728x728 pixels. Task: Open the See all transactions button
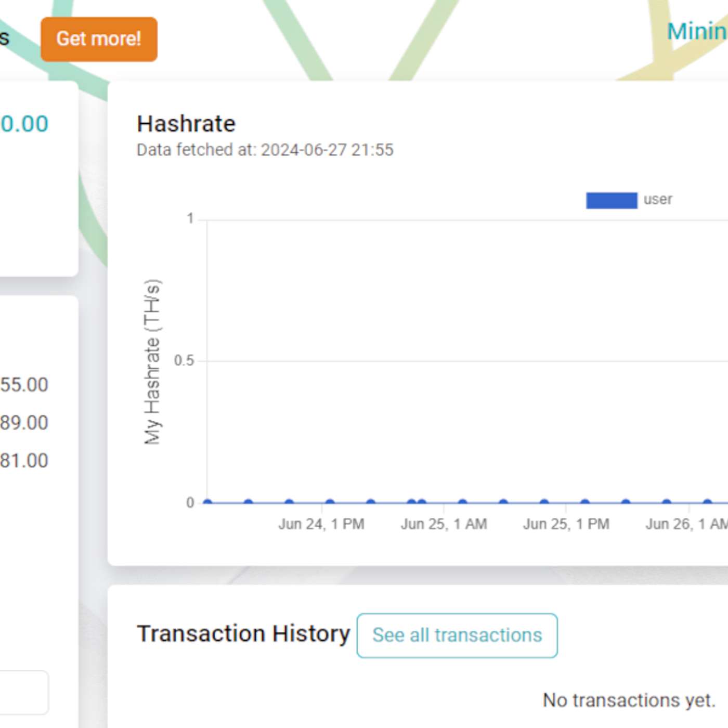(457, 635)
